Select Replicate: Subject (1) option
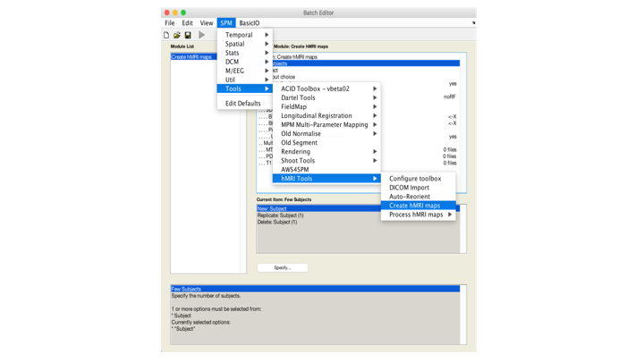Image resolution: width=644 pixels, height=362 pixels. pos(281,215)
